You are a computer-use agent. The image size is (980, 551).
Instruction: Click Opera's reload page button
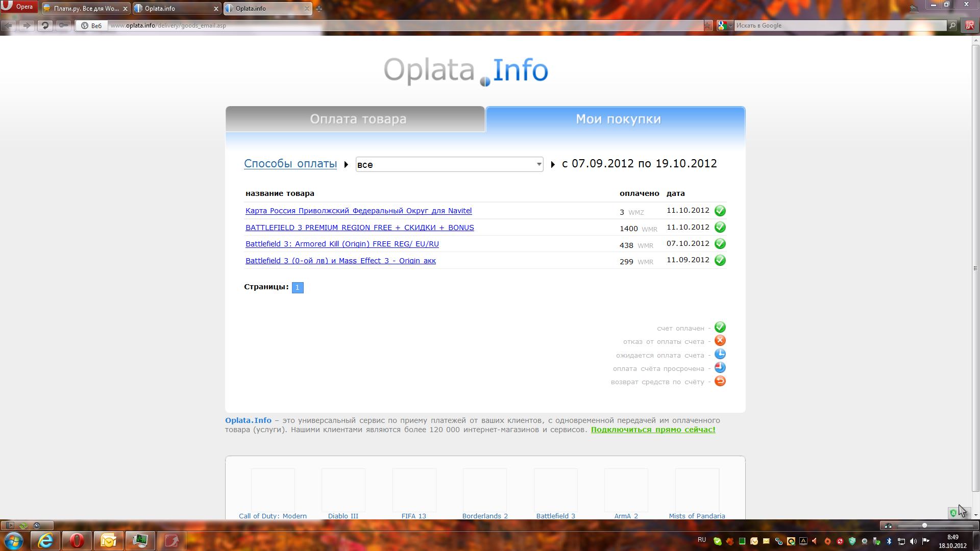[x=45, y=26]
